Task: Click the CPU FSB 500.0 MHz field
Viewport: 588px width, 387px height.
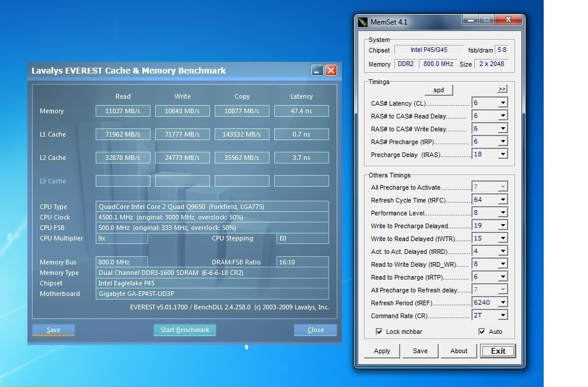Action: pyautogui.click(x=212, y=228)
